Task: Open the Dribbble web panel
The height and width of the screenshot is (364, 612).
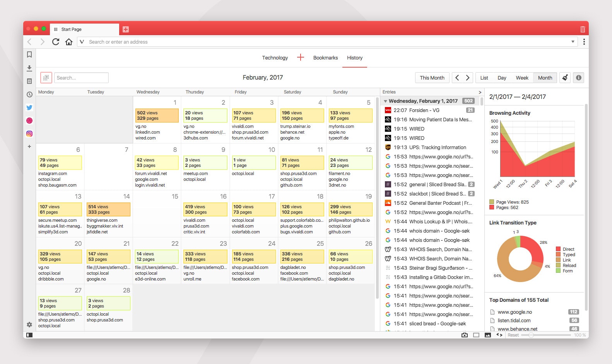Action: pos(29,121)
